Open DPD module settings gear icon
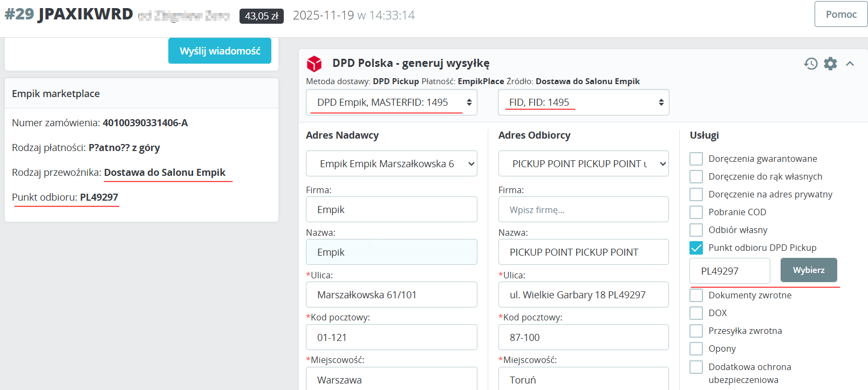The image size is (868, 390). tap(830, 64)
